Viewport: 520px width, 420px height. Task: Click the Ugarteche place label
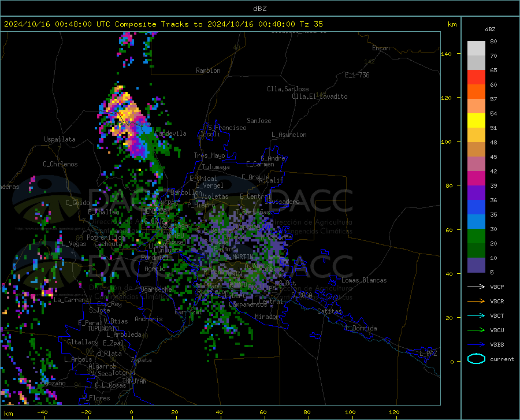coord(156,289)
